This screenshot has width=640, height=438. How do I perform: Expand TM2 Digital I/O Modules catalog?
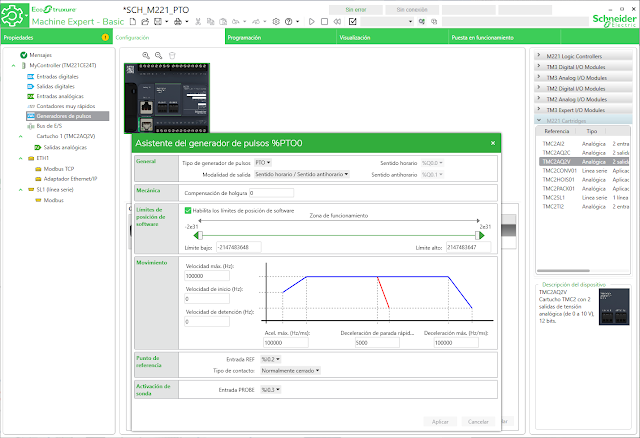pos(583,89)
